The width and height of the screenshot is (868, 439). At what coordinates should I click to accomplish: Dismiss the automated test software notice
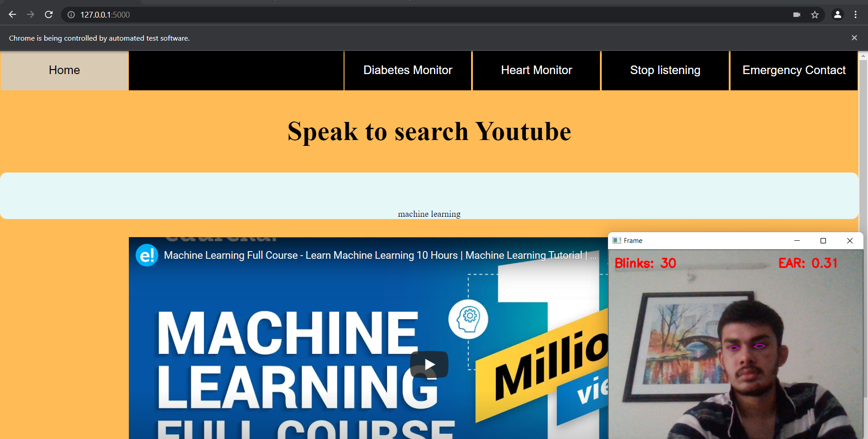click(x=854, y=38)
